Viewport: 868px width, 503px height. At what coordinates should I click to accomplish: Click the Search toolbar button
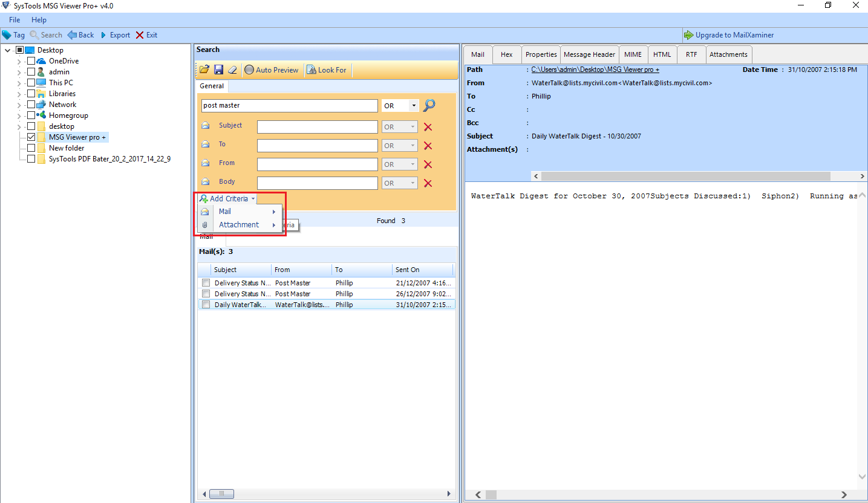pos(46,35)
